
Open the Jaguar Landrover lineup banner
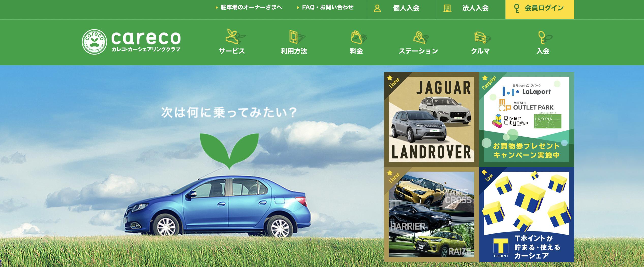(x=432, y=120)
